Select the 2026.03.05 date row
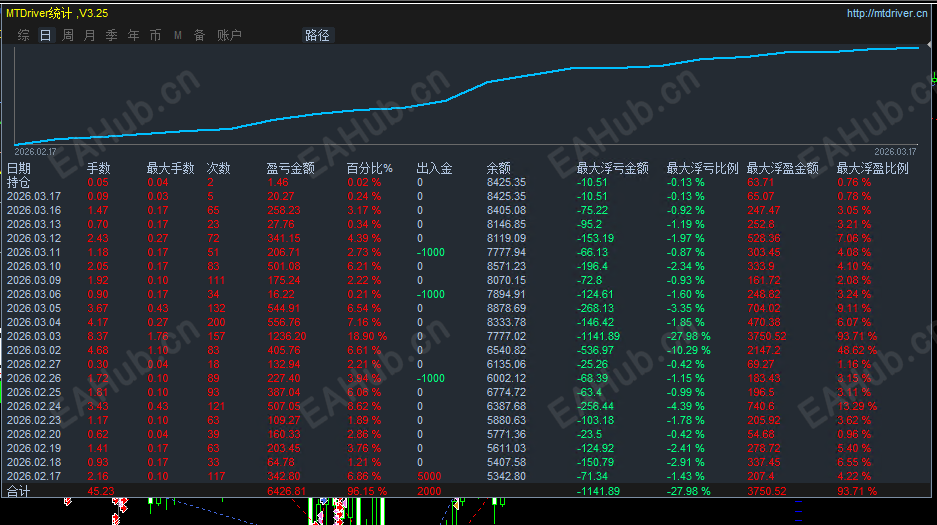This screenshot has height=525, width=937. [x=33, y=308]
